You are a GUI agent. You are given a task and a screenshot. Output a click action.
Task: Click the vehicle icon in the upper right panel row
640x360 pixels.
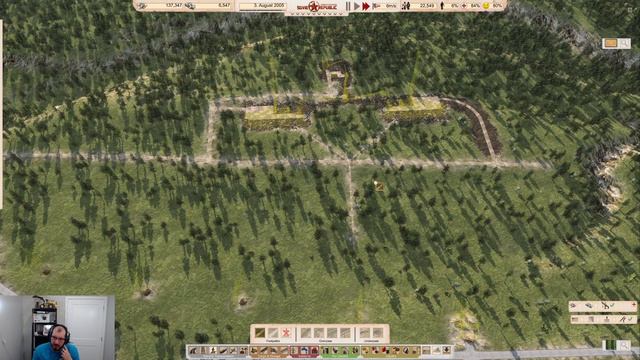tap(589, 305)
